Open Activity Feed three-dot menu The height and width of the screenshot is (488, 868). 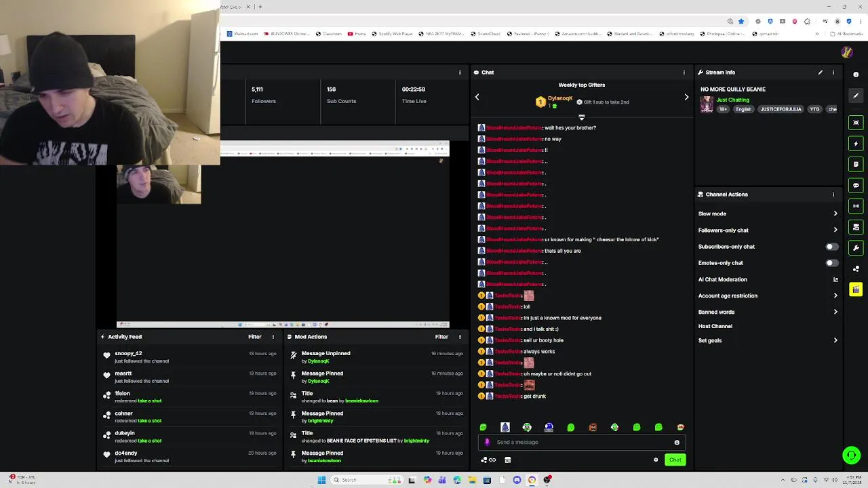(273, 337)
